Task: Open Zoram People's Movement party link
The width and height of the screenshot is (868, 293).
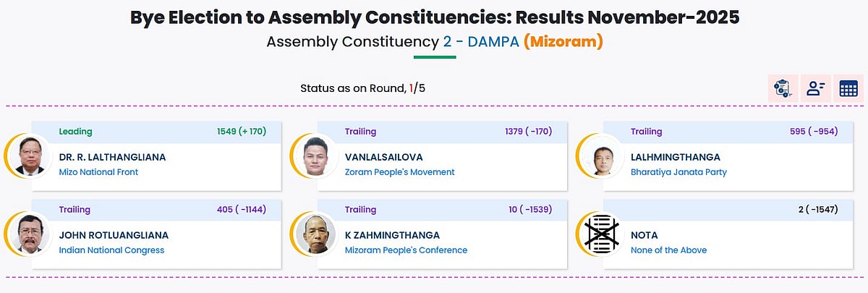Action: 399,172
